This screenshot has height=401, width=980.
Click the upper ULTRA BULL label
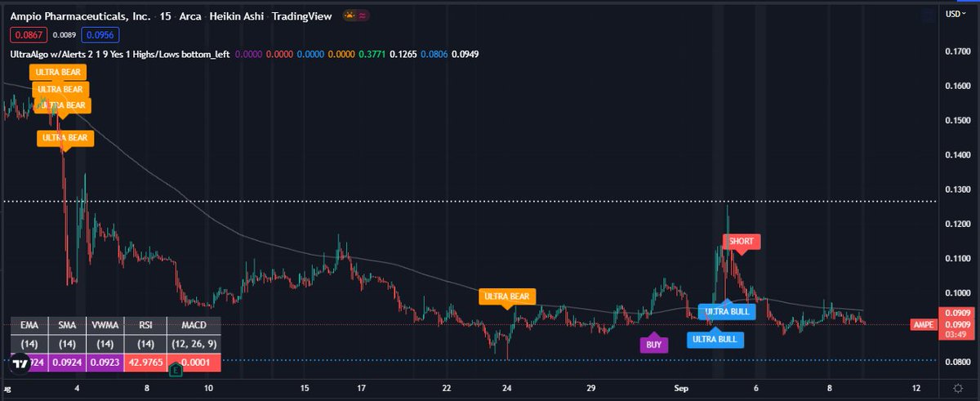[728, 311]
